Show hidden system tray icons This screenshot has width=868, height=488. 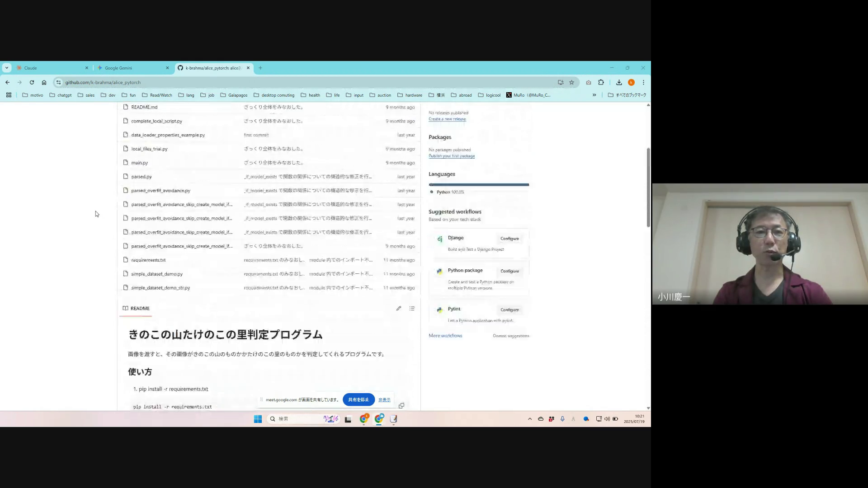click(530, 419)
